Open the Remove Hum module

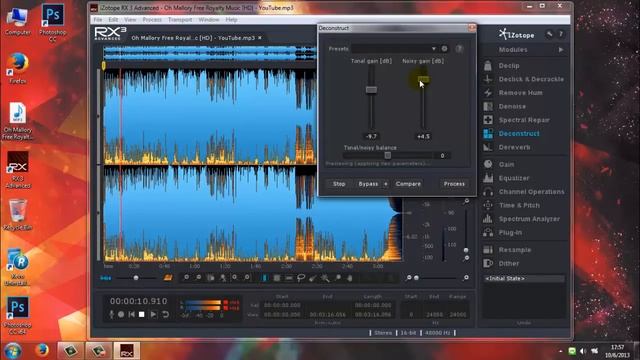click(524, 93)
